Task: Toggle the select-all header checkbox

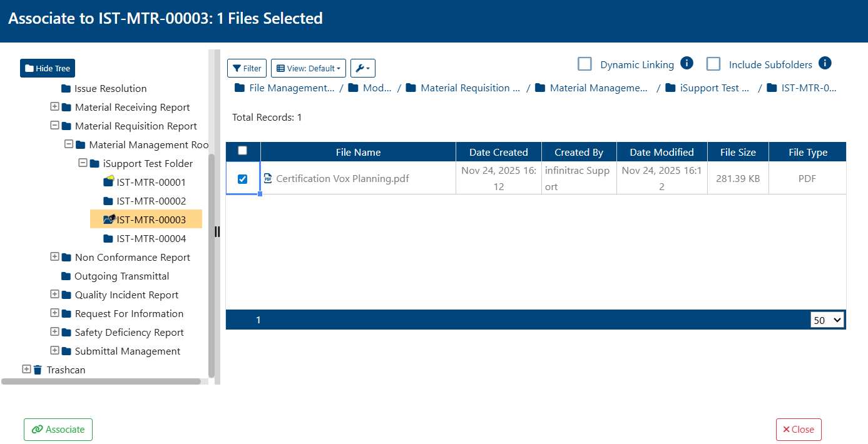Action: coord(243,151)
